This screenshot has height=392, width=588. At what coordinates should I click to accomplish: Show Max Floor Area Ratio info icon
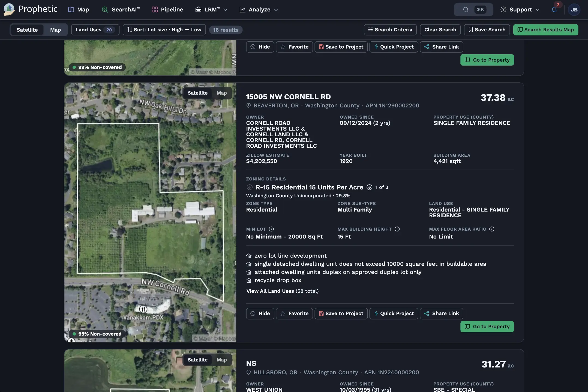(x=491, y=229)
